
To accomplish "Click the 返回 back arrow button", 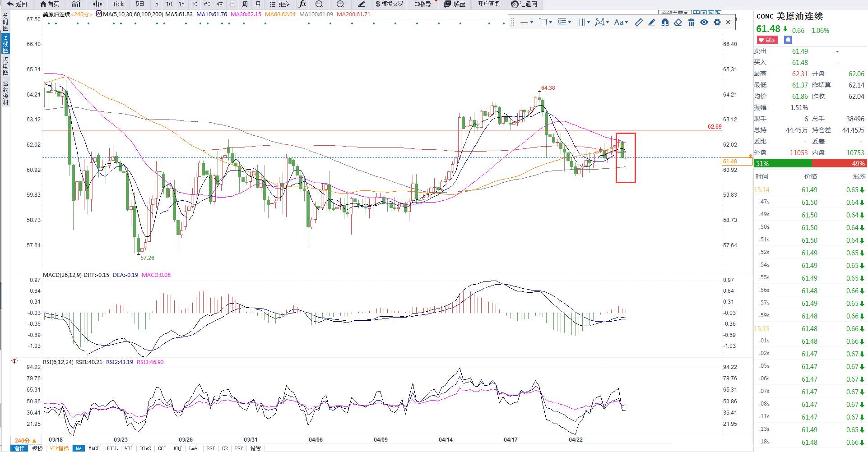I will (17, 4).
